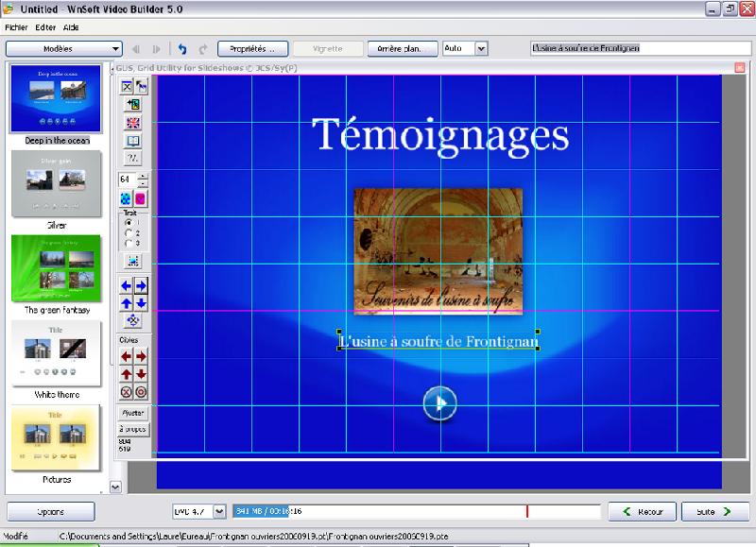Select the Pictures template thumbnail
The width and height of the screenshot is (756, 547).
[56, 437]
